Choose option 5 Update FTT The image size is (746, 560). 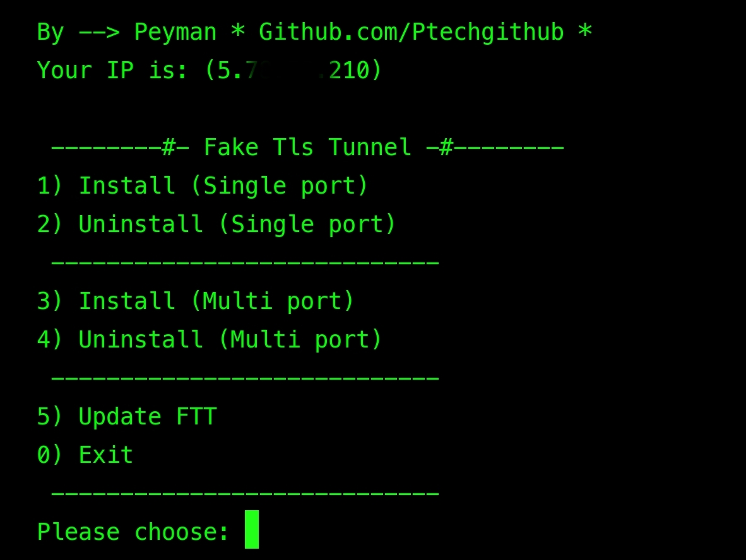[x=127, y=416]
